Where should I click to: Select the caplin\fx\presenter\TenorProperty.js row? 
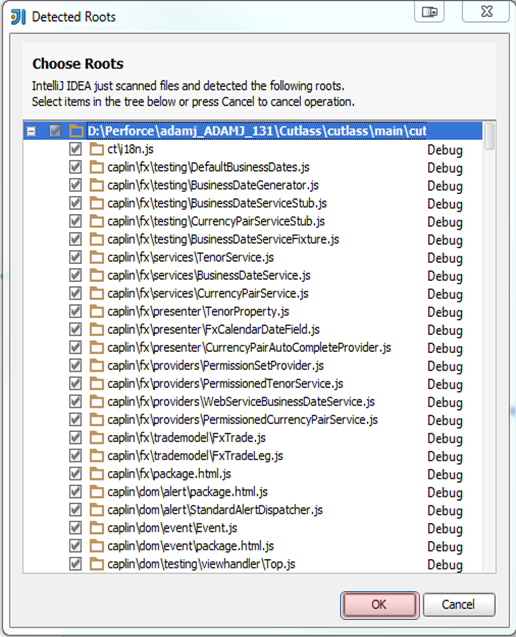coord(253,311)
